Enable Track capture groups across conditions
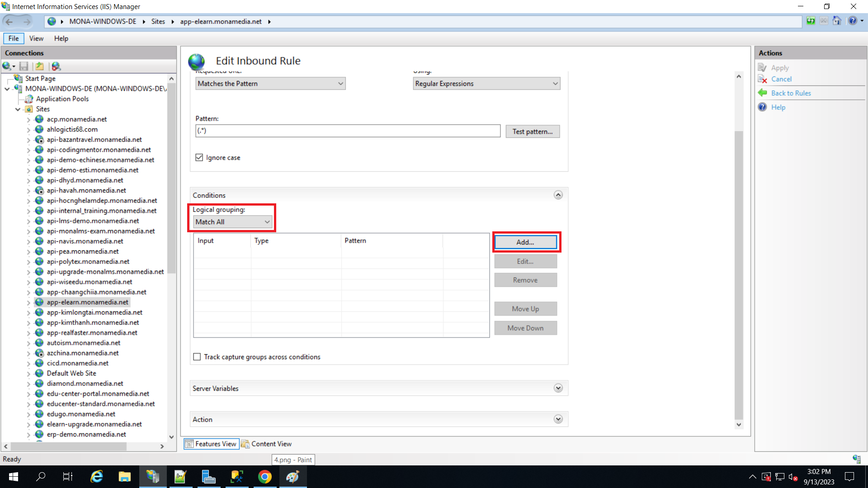Screen dimensions: 868x488 pos(197,357)
